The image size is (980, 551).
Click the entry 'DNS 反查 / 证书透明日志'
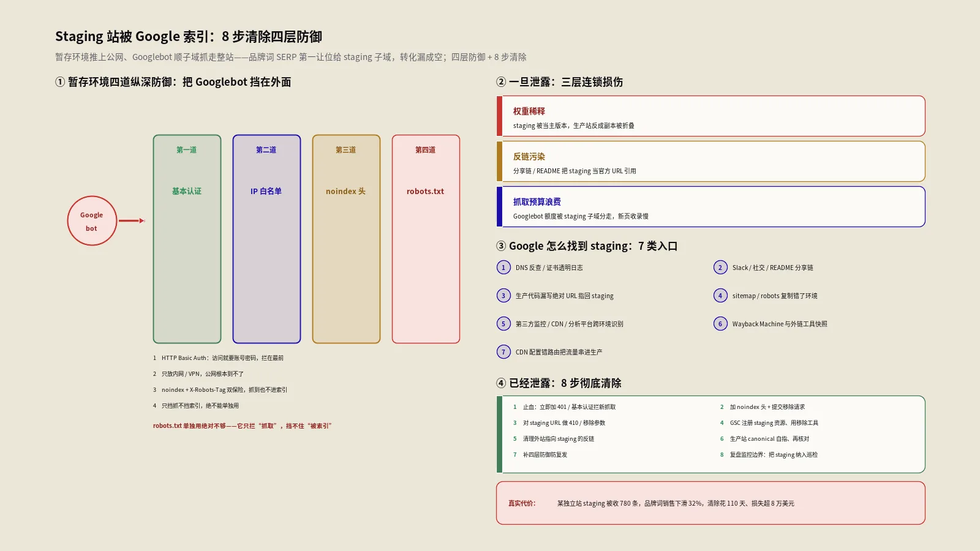click(549, 268)
